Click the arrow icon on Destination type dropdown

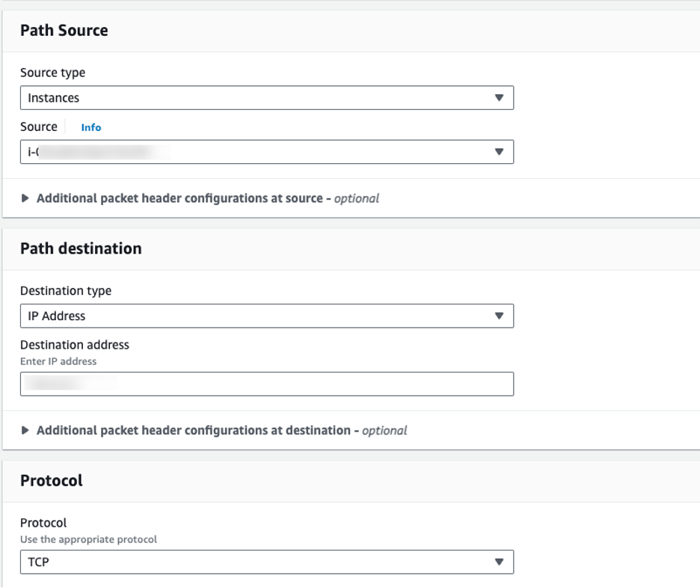pyautogui.click(x=499, y=316)
